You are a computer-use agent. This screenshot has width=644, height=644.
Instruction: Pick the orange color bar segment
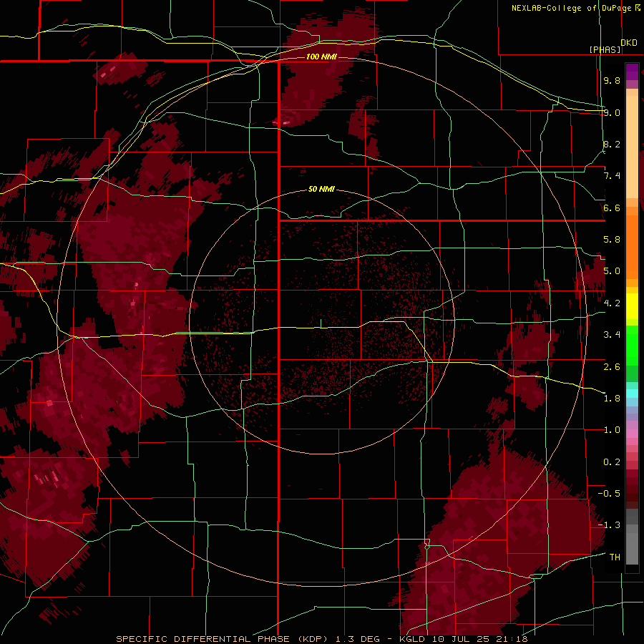(632, 246)
